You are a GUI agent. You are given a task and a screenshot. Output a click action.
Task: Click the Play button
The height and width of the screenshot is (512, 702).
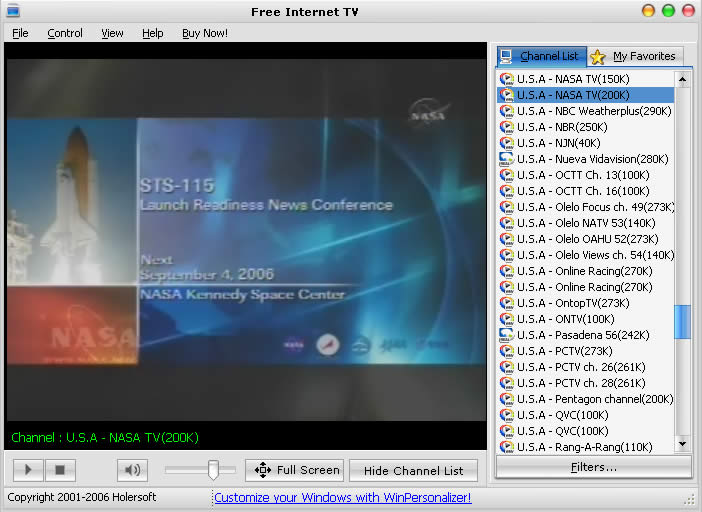click(27, 469)
